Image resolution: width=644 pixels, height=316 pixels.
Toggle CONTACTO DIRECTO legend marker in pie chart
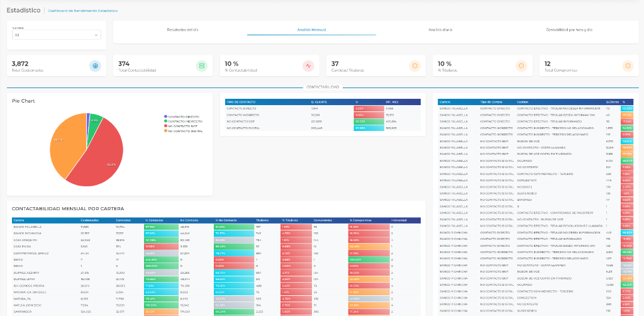[x=165, y=116]
